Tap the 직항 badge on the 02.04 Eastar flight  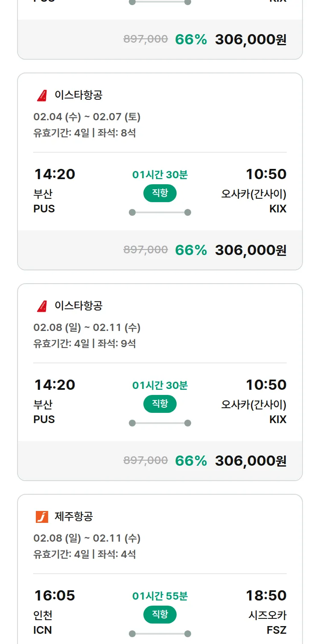point(160,193)
